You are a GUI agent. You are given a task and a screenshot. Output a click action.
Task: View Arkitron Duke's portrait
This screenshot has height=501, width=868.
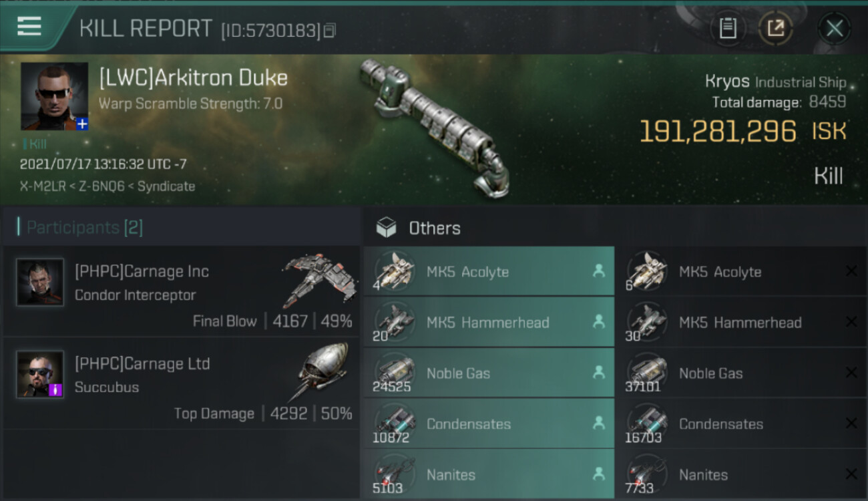click(x=54, y=96)
